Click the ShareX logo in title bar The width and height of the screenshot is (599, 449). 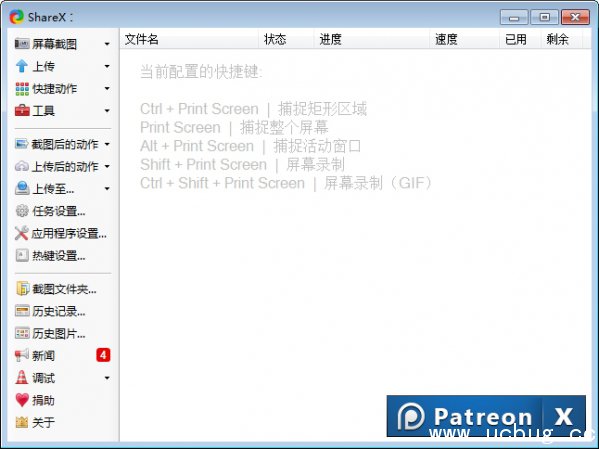coord(17,17)
